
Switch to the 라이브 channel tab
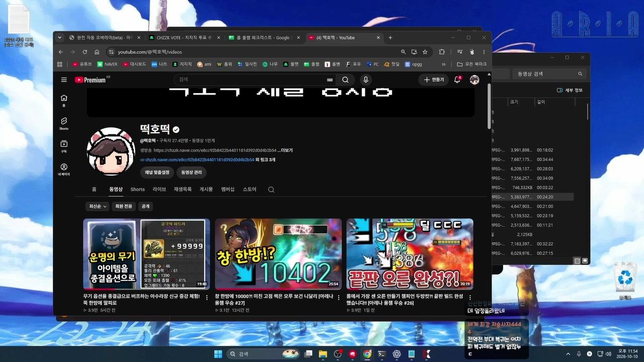[x=159, y=190]
